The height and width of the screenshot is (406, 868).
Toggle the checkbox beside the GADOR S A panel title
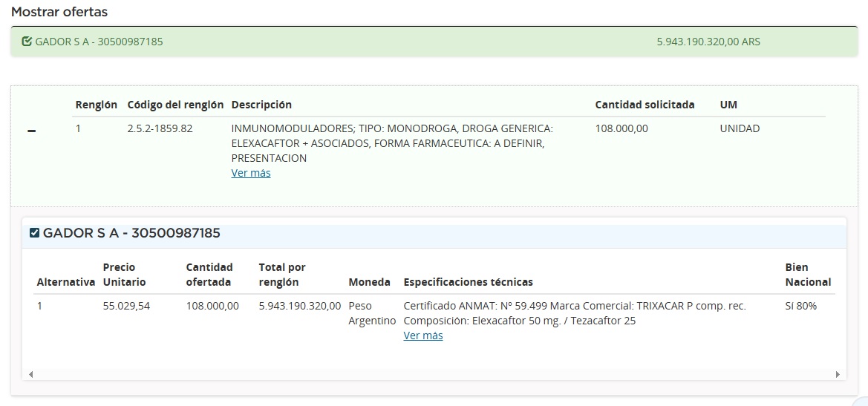pos(34,233)
